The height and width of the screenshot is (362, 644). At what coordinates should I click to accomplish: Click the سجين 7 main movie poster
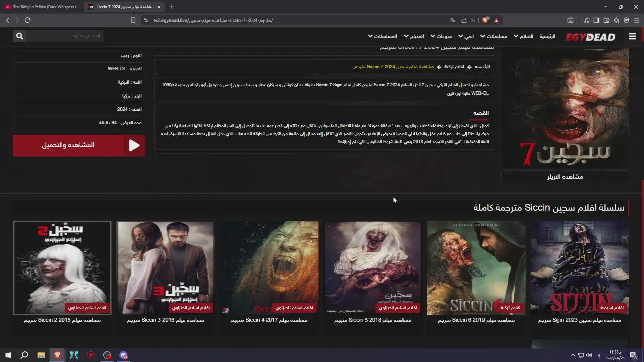[565, 108]
